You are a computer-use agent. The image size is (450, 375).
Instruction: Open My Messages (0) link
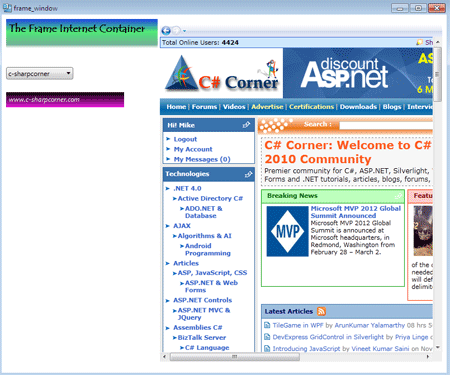pos(202,159)
